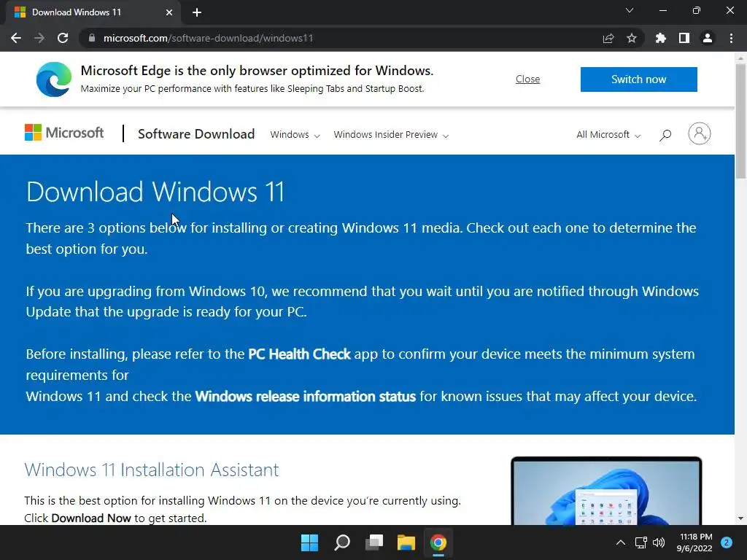Click the network tray icon
Image resolution: width=747 pixels, height=560 pixels.
click(640, 542)
